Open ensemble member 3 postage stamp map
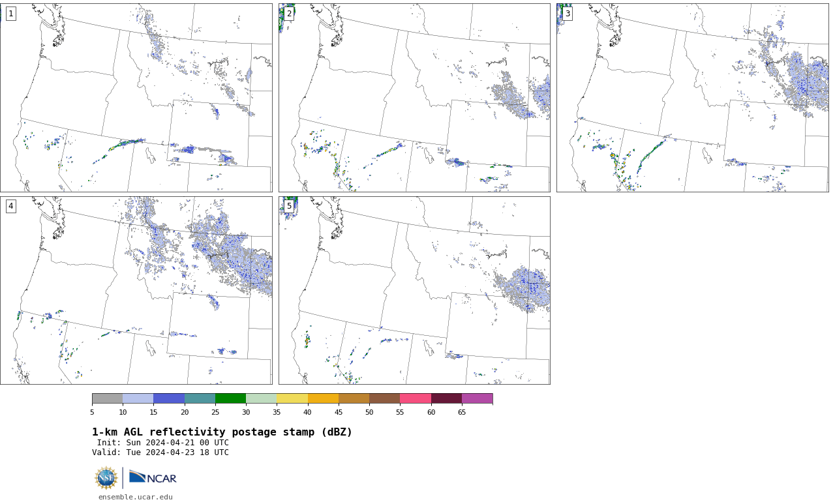This screenshot has height=504, width=835. [x=692, y=98]
